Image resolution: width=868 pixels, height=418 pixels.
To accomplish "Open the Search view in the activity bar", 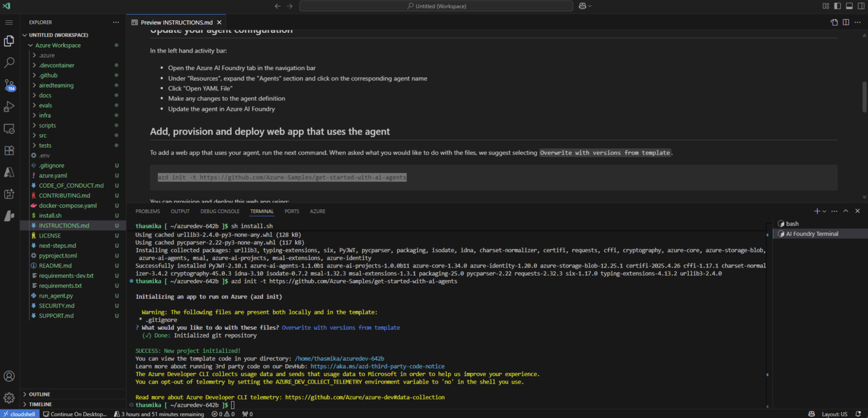I will (9, 62).
